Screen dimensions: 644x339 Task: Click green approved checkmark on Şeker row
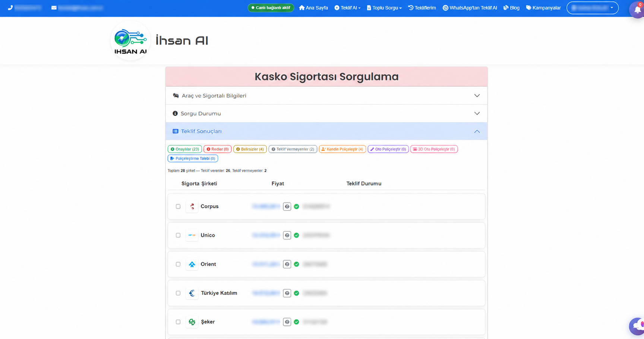[x=296, y=322]
